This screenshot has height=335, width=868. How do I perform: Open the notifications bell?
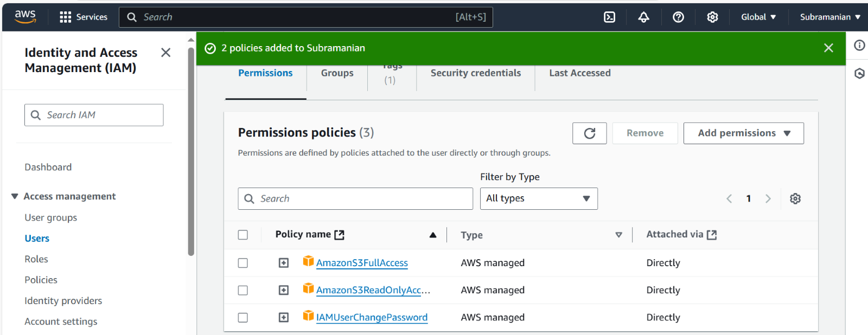pos(643,17)
